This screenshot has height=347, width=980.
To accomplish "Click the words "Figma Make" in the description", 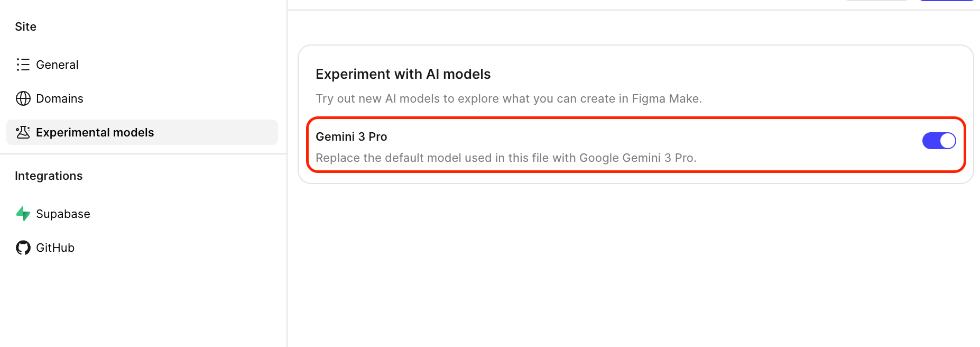I will pos(665,99).
